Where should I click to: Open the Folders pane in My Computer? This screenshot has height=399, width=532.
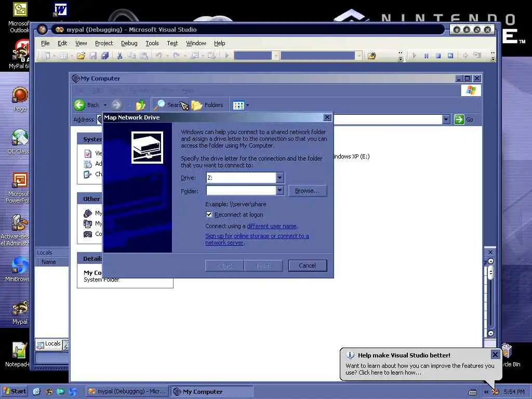tap(207, 105)
